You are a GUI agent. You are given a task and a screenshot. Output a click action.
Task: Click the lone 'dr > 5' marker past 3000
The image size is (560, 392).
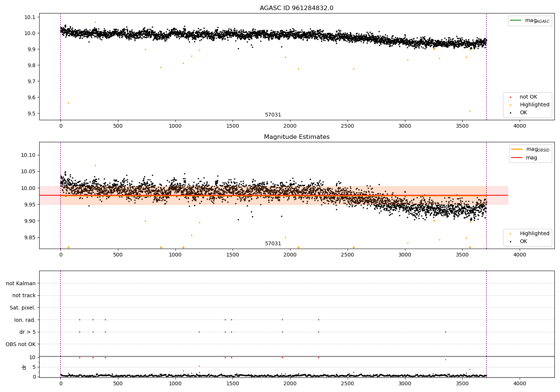[x=445, y=332]
